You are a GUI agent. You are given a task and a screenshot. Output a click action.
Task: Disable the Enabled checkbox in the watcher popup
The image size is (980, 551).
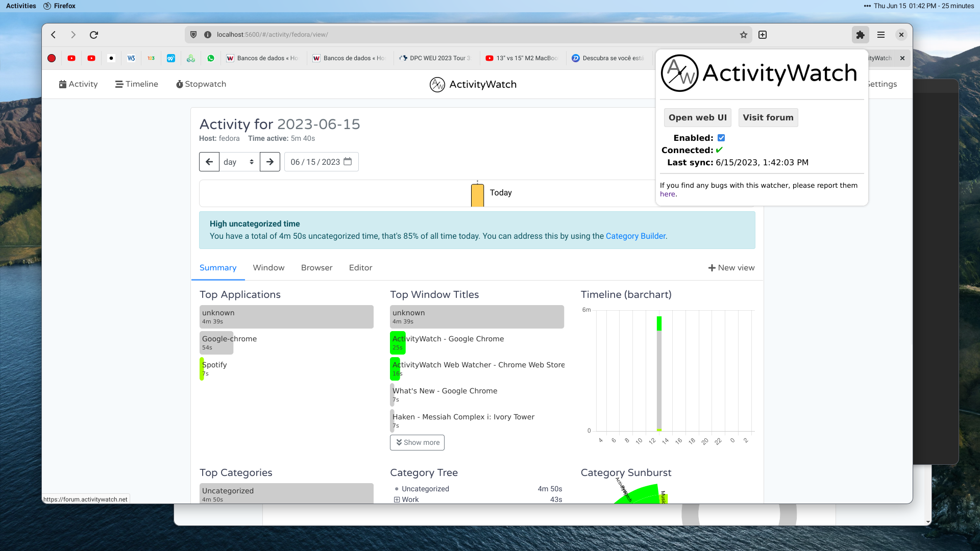721,137
